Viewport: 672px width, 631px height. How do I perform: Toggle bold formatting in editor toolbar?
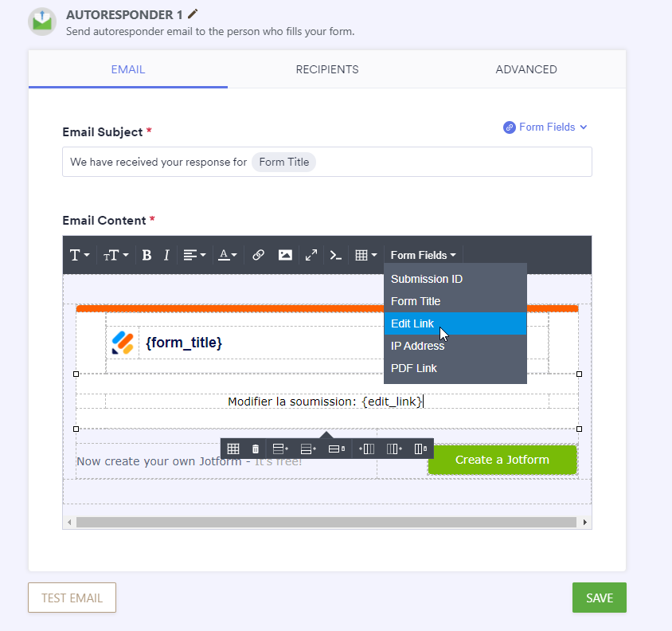click(x=147, y=255)
